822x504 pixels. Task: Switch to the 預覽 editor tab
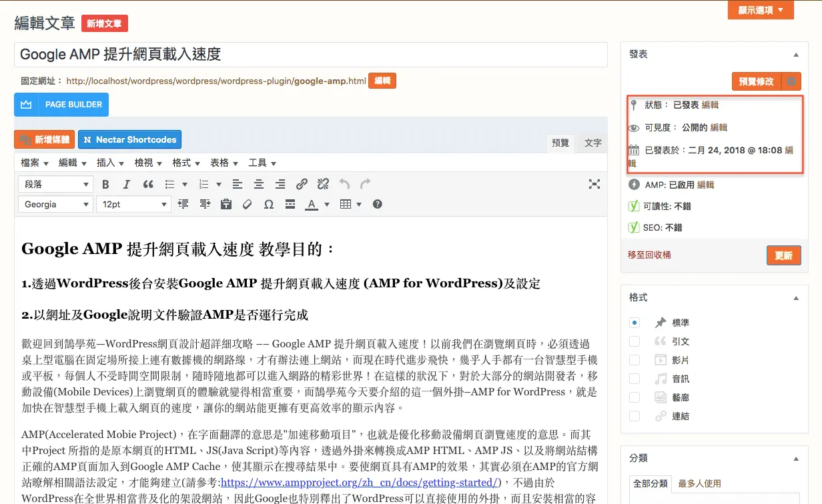tap(560, 143)
